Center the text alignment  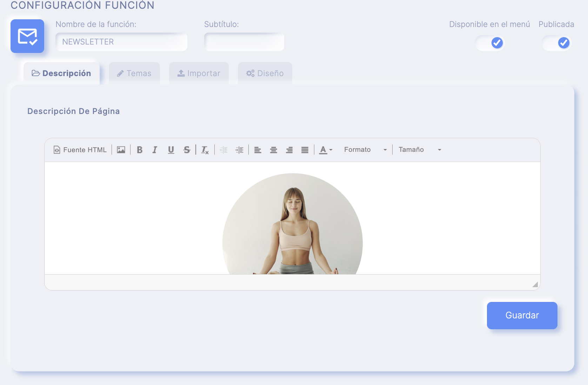point(274,150)
